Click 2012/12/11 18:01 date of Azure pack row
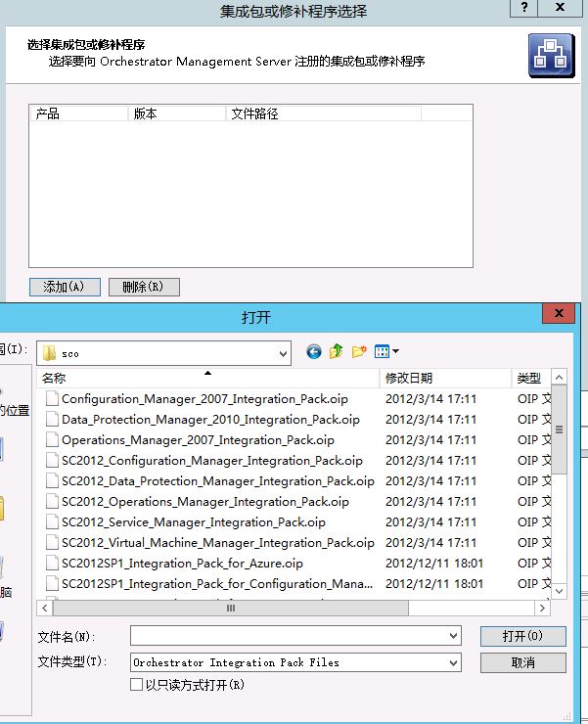Image resolution: width=588 pixels, height=724 pixels. point(434,564)
